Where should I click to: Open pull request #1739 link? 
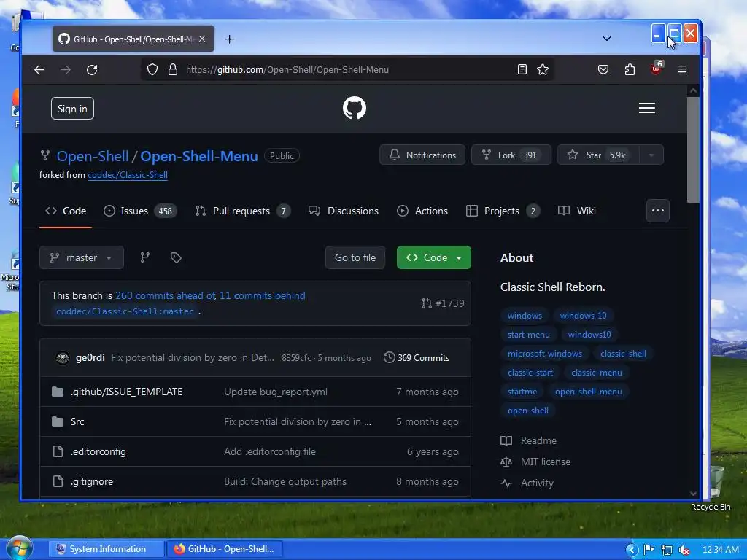(443, 303)
